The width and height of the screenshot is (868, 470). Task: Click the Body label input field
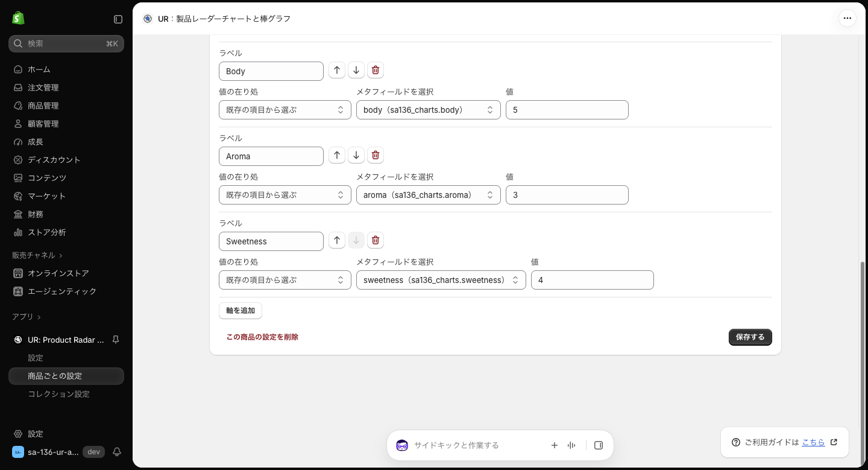(x=271, y=71)
